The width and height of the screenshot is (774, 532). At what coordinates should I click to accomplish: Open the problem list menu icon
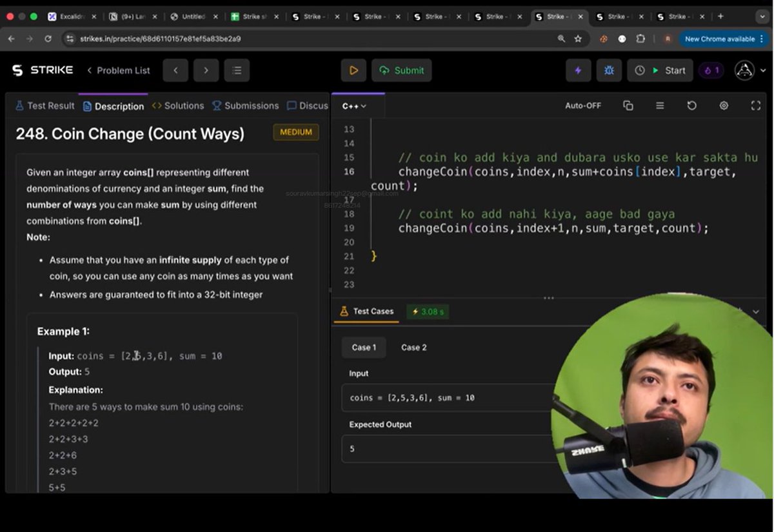[x=237, y=70]
